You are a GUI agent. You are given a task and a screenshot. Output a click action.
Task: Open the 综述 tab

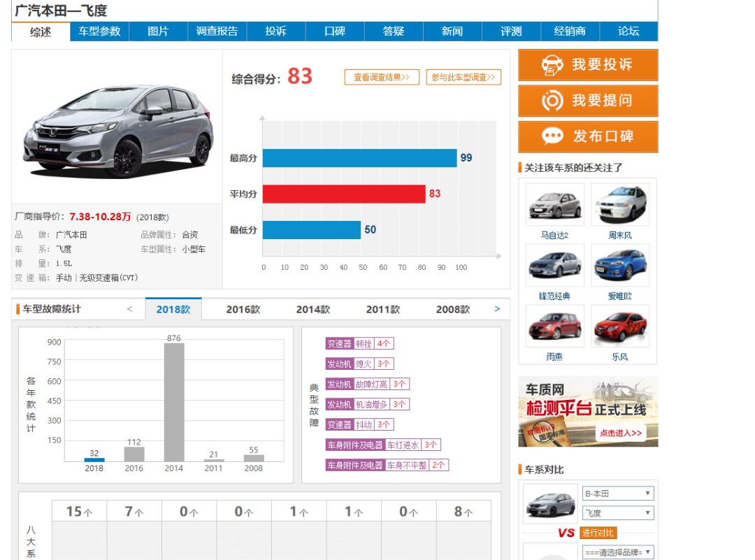41,31
